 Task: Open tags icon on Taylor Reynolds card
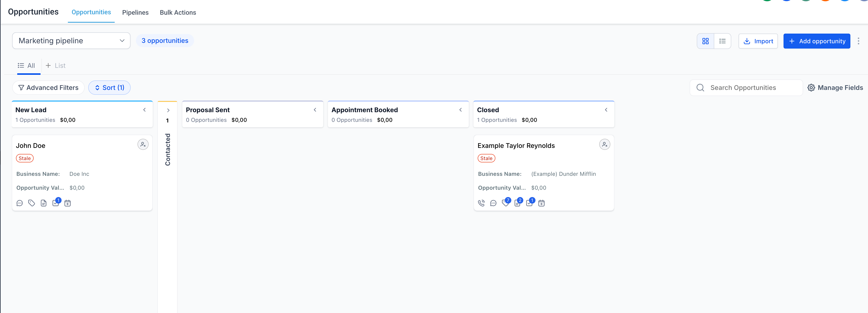click(505, 203)
